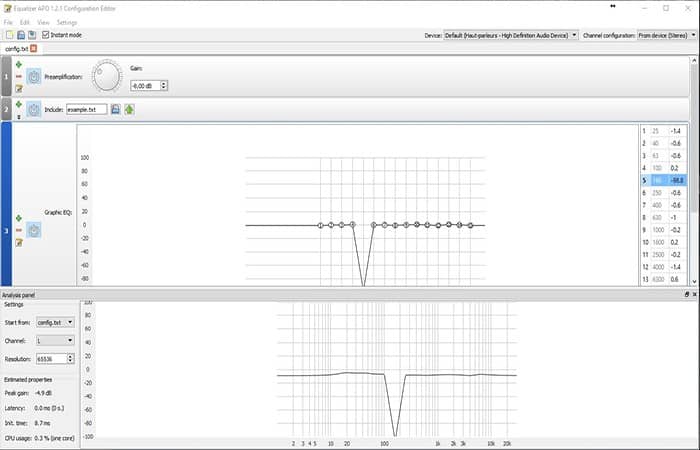Close the Analysis panel
This screenshot has height=450, width=700.
click(694, 294)
